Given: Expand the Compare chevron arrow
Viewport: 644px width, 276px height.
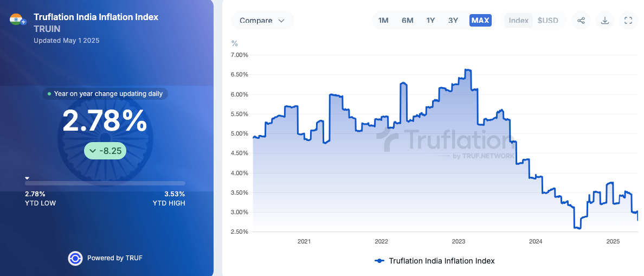Looking at the screenshot, I should [281, 21].
